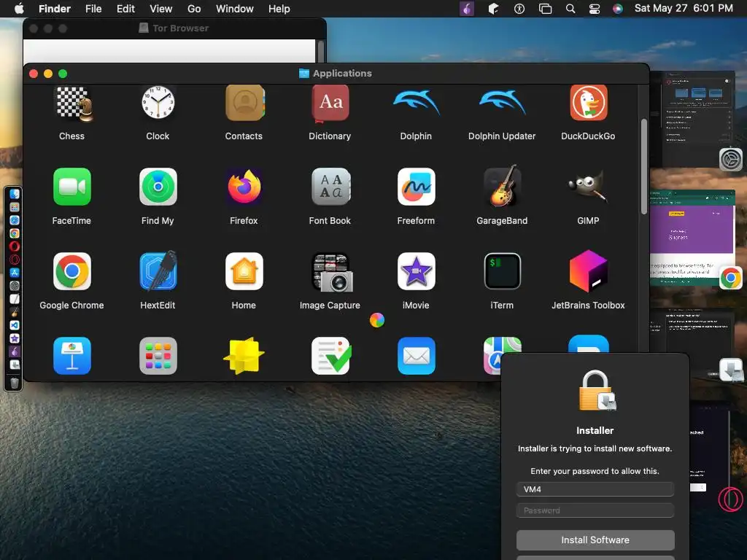The image size is (747, 560).
Task: Select the Dictionary app icon
Action: tap(330, 102)
